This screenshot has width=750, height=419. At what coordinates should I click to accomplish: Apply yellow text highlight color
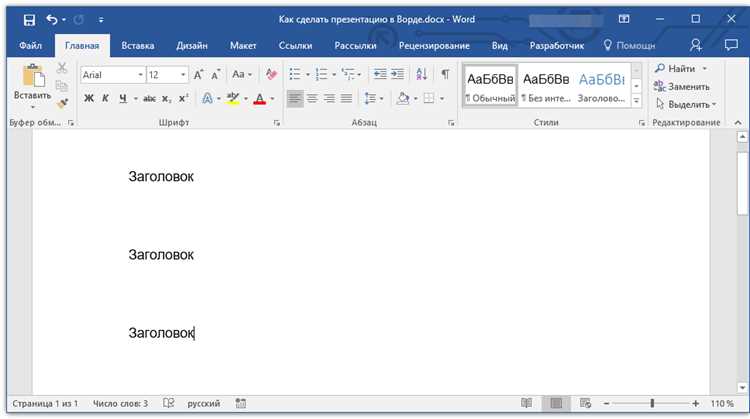233,99
